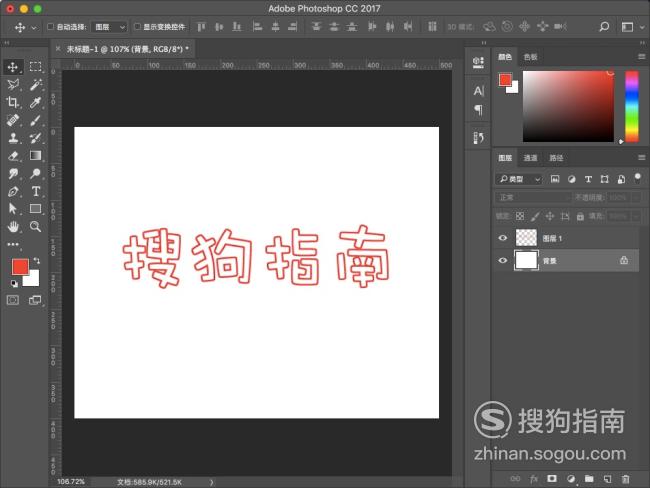Select the Clone Stamp tool
The width and height of the screenshot is (650, 488).
pyautogui.click(x=13, y=138)
